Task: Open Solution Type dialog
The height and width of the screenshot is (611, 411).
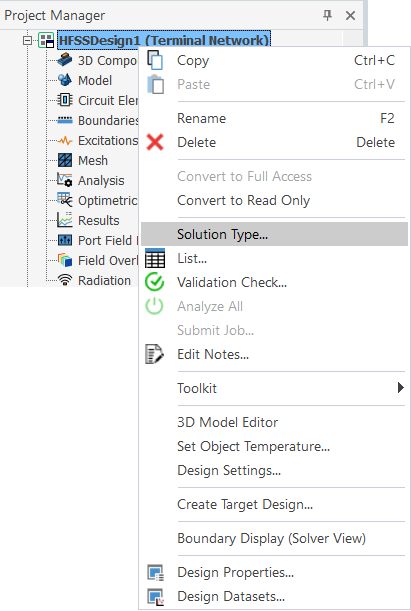Action: tap(274, 234)
